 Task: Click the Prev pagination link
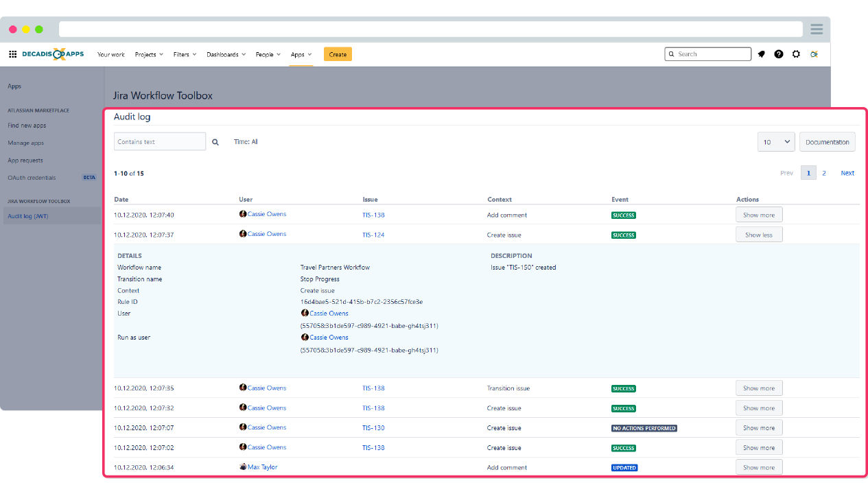(x=786, y=173)
